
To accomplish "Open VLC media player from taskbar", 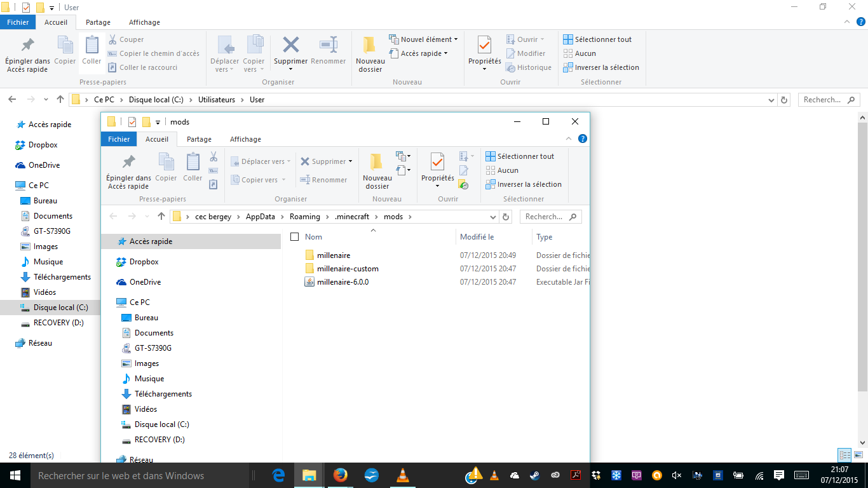I will click(402, 475).
